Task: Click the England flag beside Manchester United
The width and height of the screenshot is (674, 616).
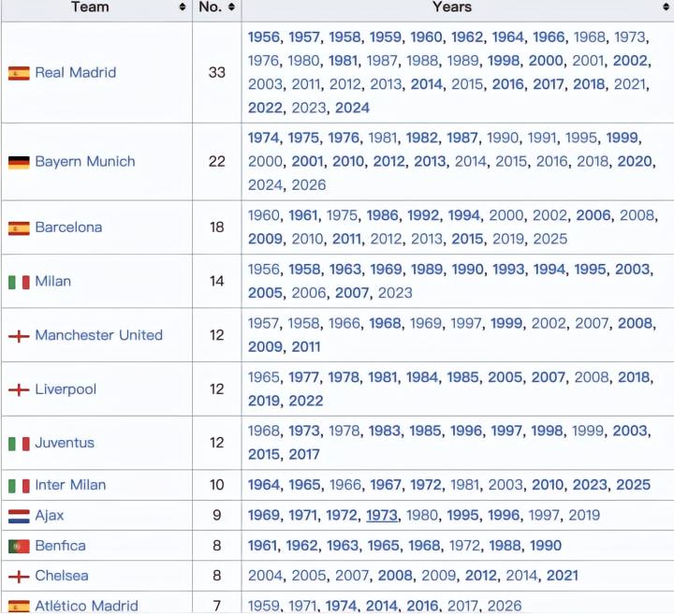Action: coord(19,336)
